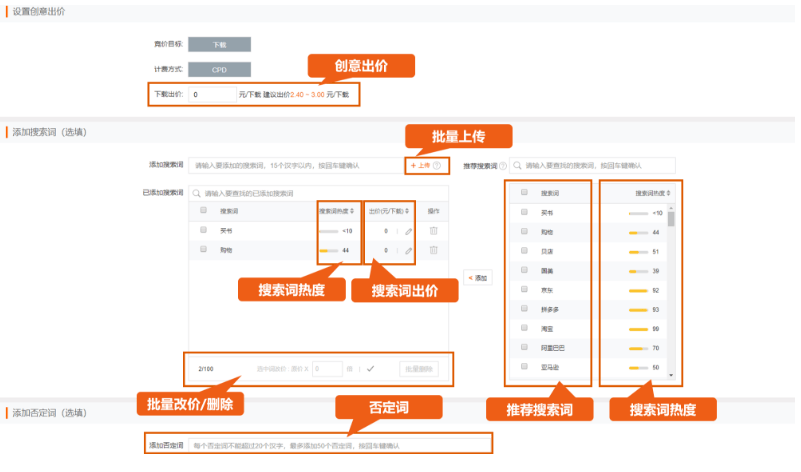Click the 添加否定词（选填）section heading

50,413
